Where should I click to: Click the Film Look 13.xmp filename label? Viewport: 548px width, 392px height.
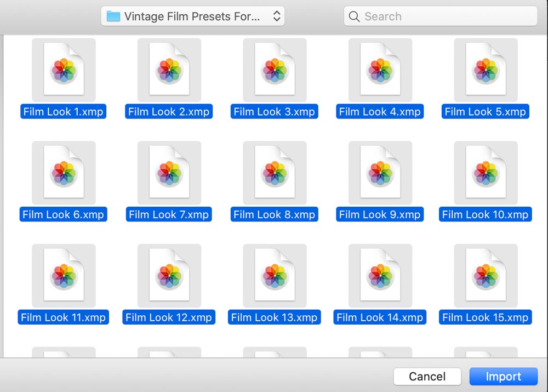275,317
